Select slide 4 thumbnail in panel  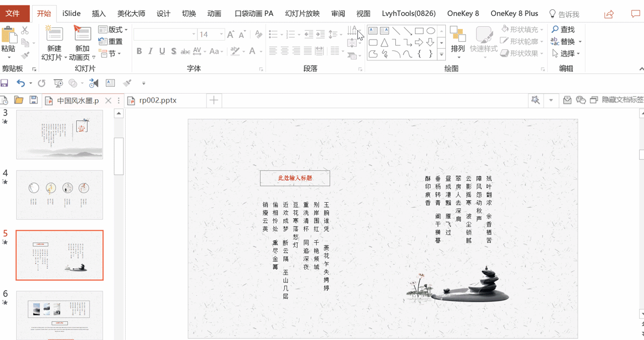[x=59, y=195]
